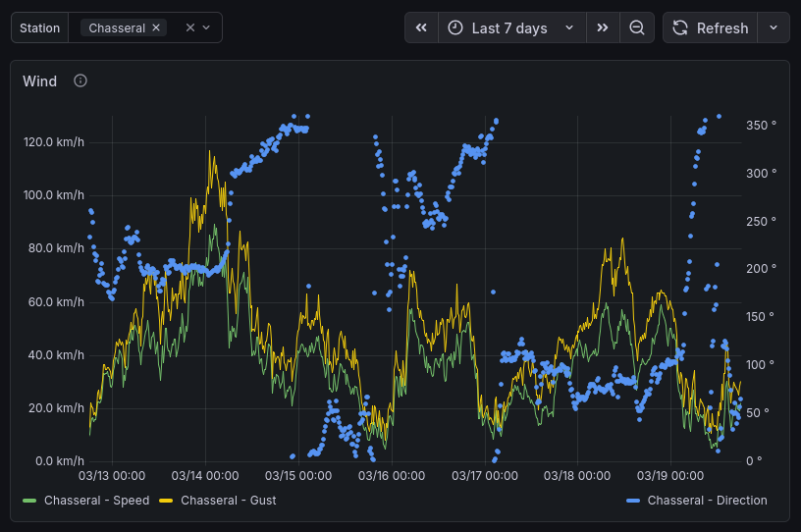
Task: Open the Station dropdown chevron
Action: [207, 27]
